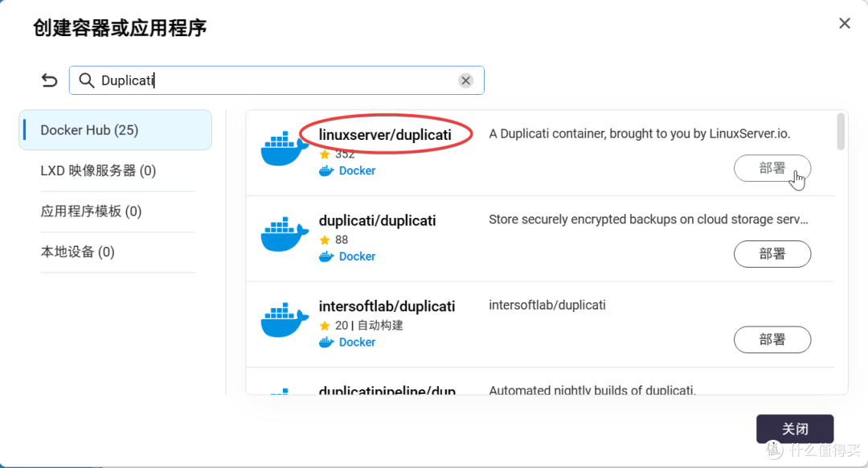The image size is (868, 468).
Task: Click small Docker icon under linuxserver/duplicati
Action: click(326, 170)
